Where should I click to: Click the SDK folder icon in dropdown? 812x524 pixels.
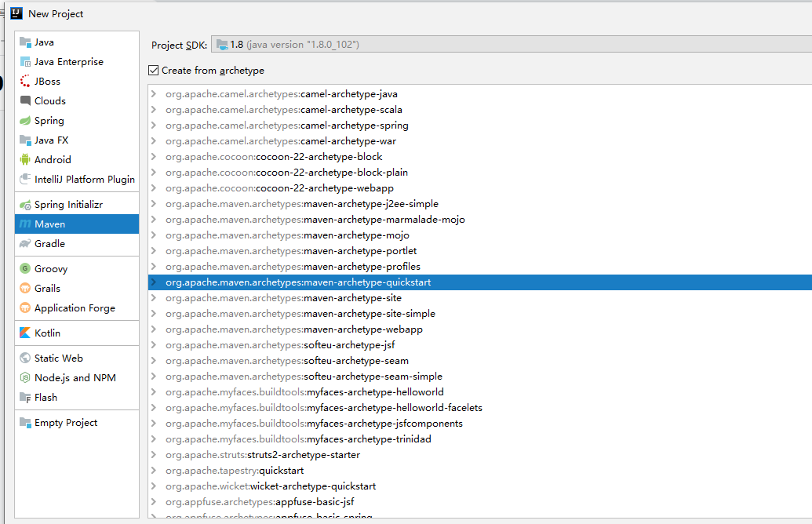222,45
